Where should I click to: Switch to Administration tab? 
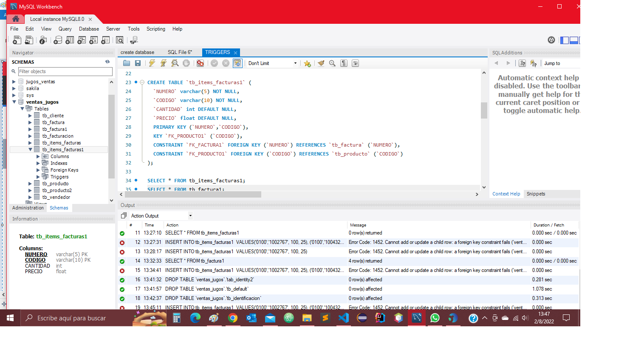[28, 208]
